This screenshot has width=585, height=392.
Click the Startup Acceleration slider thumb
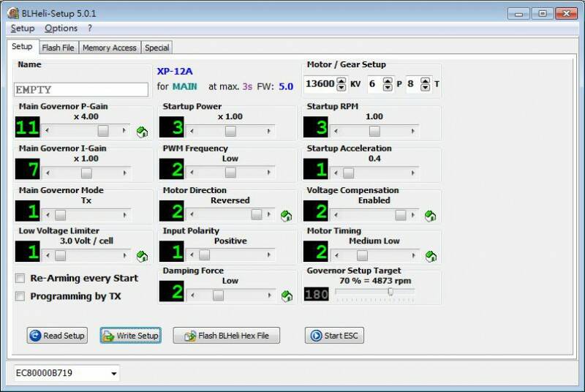(x=349, y=173)
